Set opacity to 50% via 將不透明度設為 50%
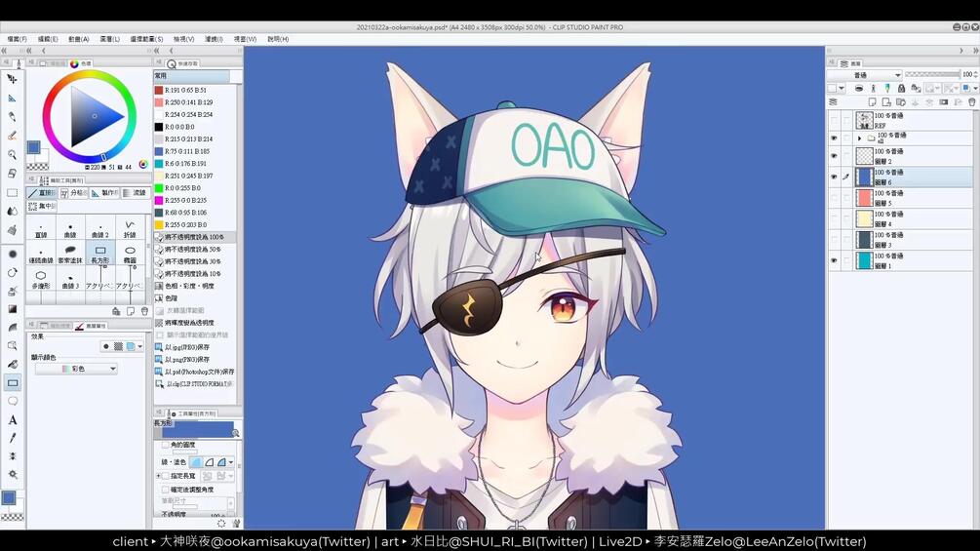This screenshot has width=980, height=551. pyautogui.click(x=195, y=250)
